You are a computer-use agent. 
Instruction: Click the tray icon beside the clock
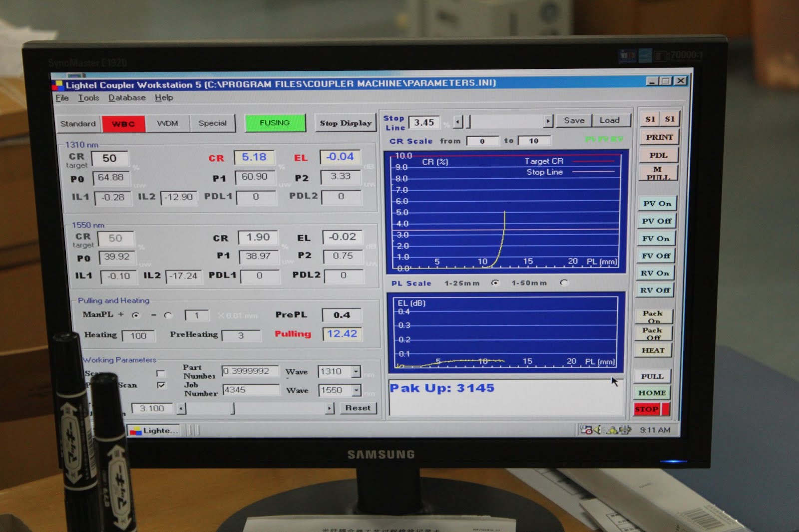(x=625, y=430)
